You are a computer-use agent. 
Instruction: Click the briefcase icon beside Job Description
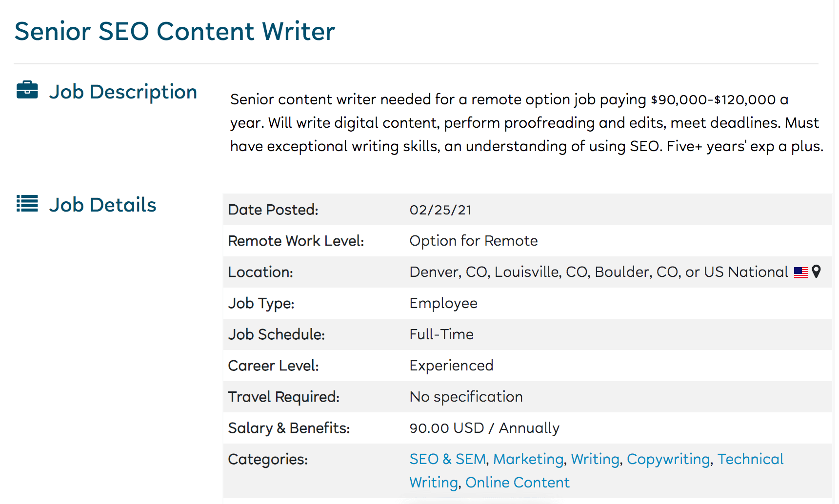[x=27, y=90]
